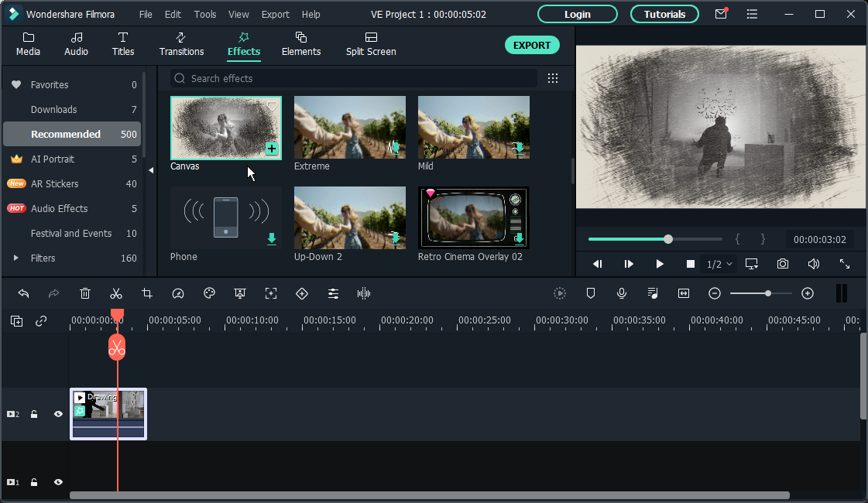
Task: Click the EXPORT button
Action: point(532,45)
